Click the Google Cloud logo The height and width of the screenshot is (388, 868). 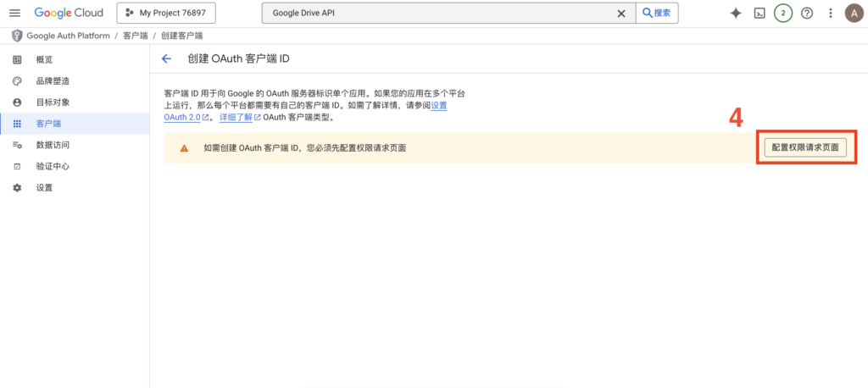click(69, 13)
